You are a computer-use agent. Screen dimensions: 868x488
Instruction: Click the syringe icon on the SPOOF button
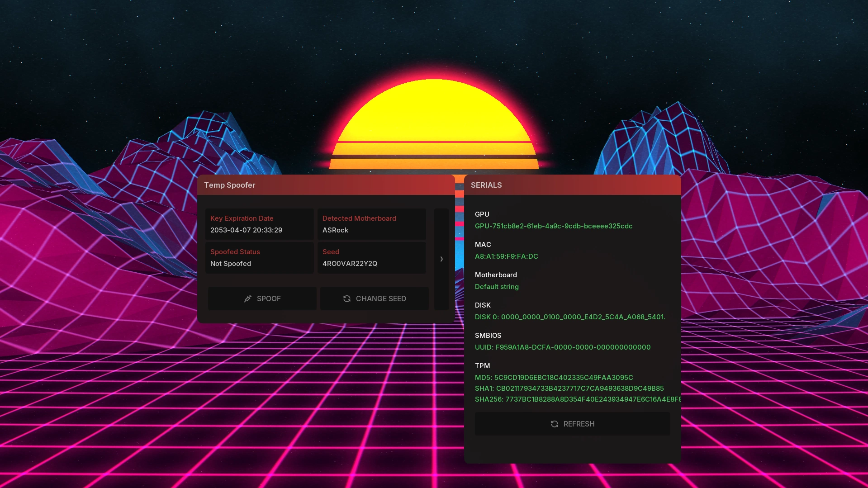pyautogui.click(x=247, y=298)
